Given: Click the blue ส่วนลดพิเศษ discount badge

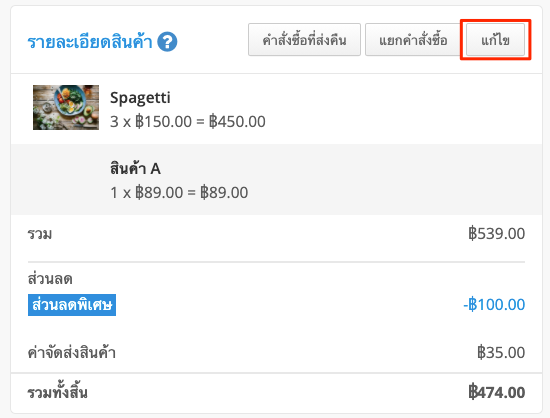Looking at the screenshot, I should [72, 305].
